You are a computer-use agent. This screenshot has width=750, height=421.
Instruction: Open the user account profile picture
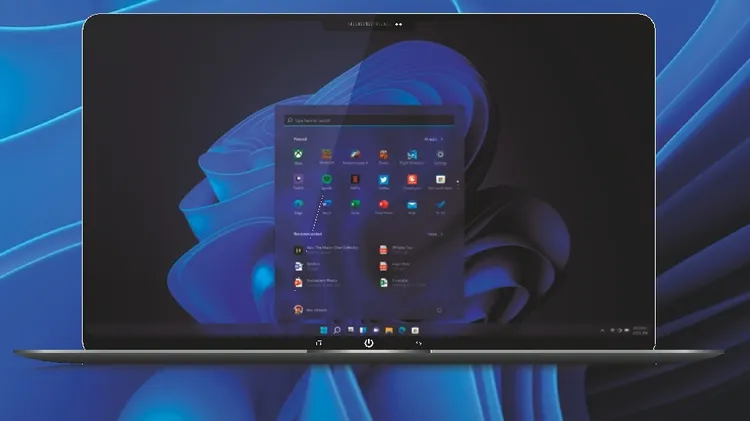(x=298, y=310)
